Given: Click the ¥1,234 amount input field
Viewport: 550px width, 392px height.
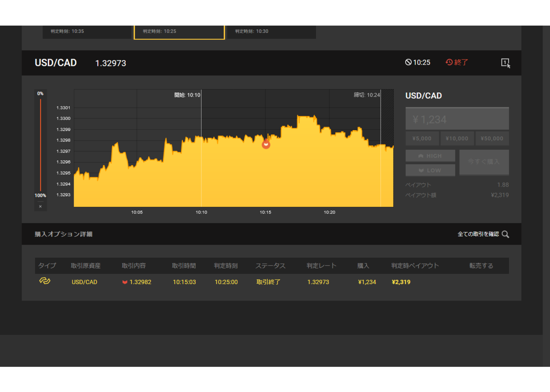Looking at the screenshot, I should point(457,119).
